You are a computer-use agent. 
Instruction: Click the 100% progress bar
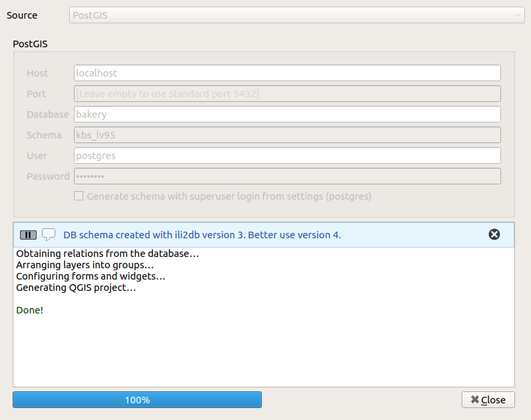pos(137,399)
